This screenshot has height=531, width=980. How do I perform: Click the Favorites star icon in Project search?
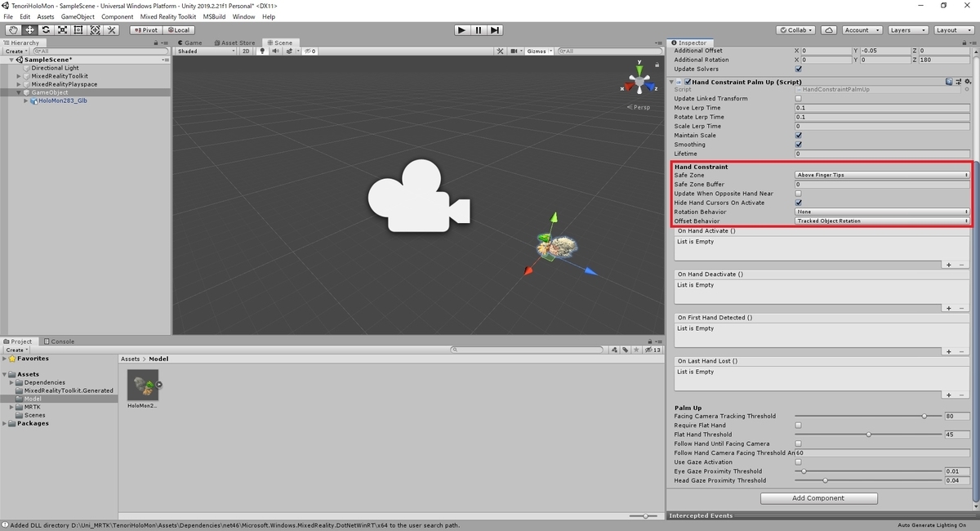(635, 350)
